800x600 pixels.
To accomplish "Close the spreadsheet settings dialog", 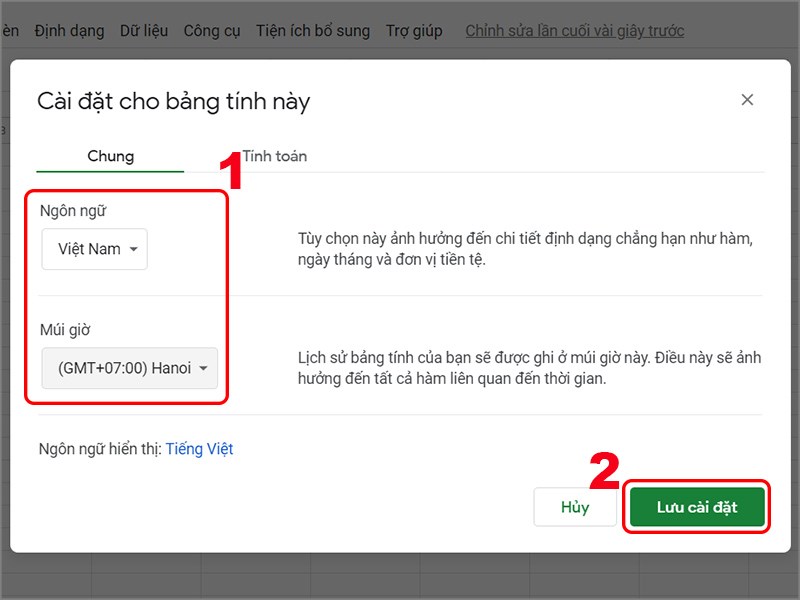I will click(x=747, y=100).
